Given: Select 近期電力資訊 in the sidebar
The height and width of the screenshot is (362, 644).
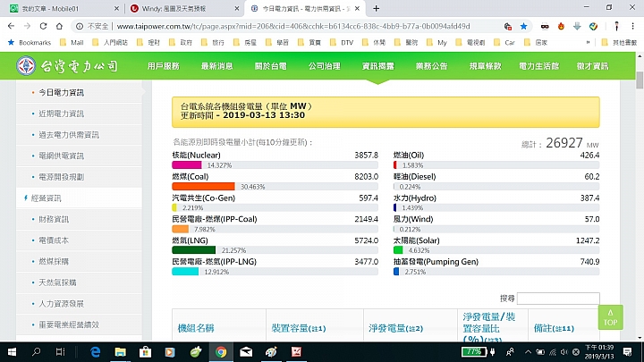Looking at the screenshot, I should (61, 114).
